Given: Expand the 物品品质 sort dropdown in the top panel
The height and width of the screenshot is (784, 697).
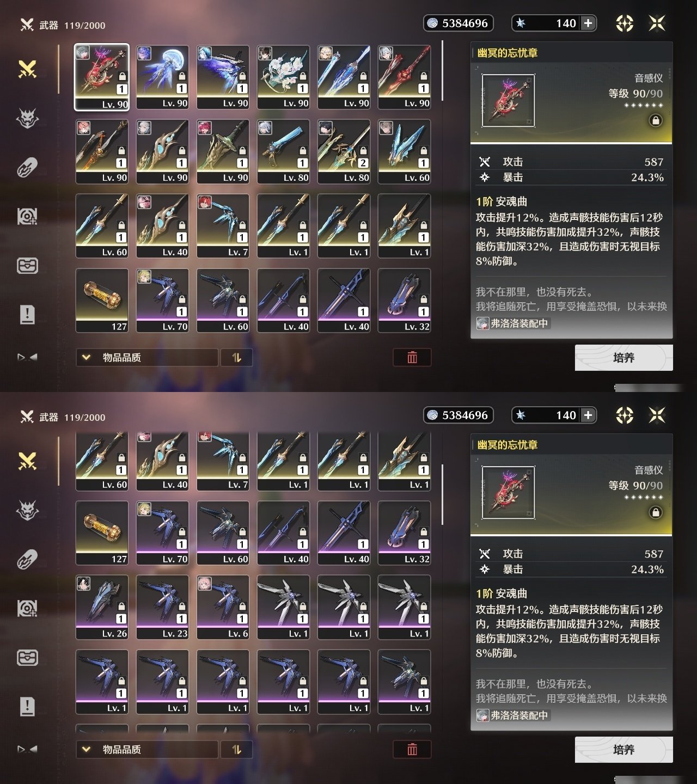Looking at the screenshot, I should 147,357.
